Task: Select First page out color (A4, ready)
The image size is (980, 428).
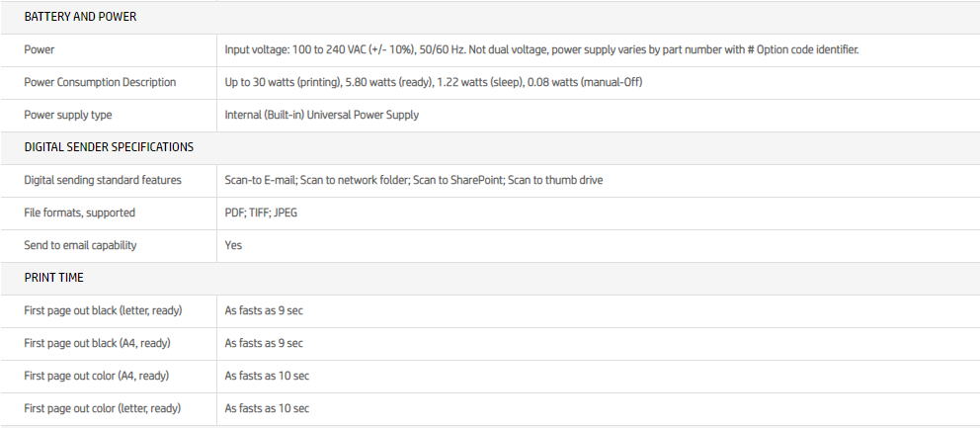Action: point(97,376)
